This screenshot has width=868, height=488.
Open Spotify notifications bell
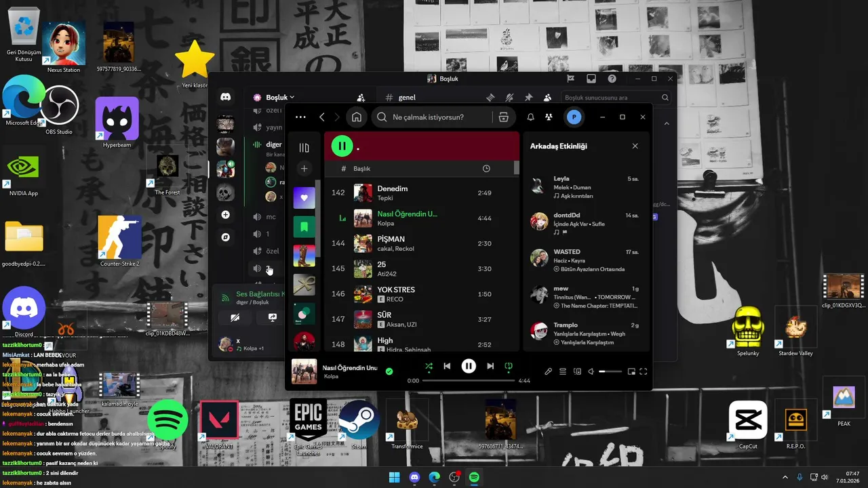(531, 117)
